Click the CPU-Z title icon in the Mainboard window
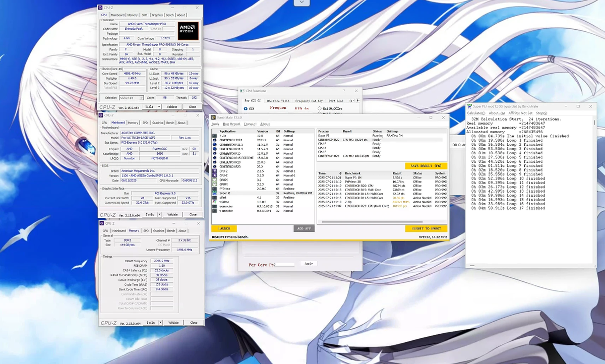 tap(101, 115)
